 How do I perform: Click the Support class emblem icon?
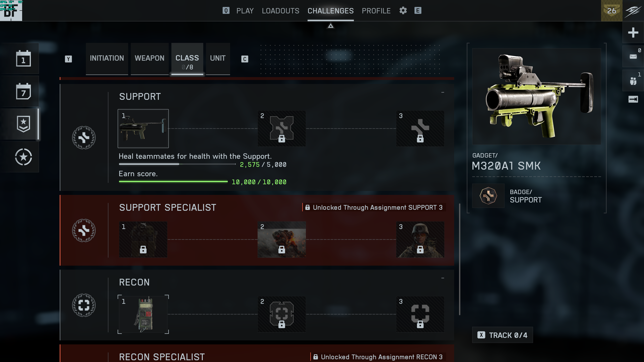click(x=84, y=138)
